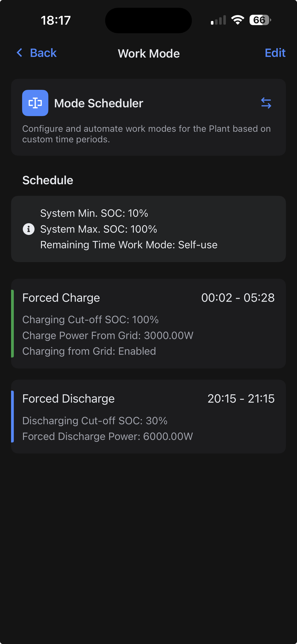Tap the Mode Scheduler blue icon

click(x=35, y=103)
